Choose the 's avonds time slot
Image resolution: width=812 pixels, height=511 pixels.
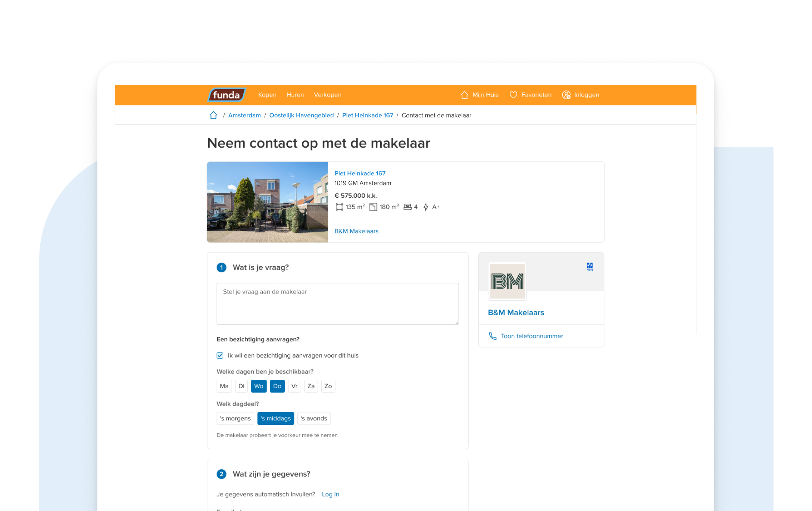tap(313, 418)
